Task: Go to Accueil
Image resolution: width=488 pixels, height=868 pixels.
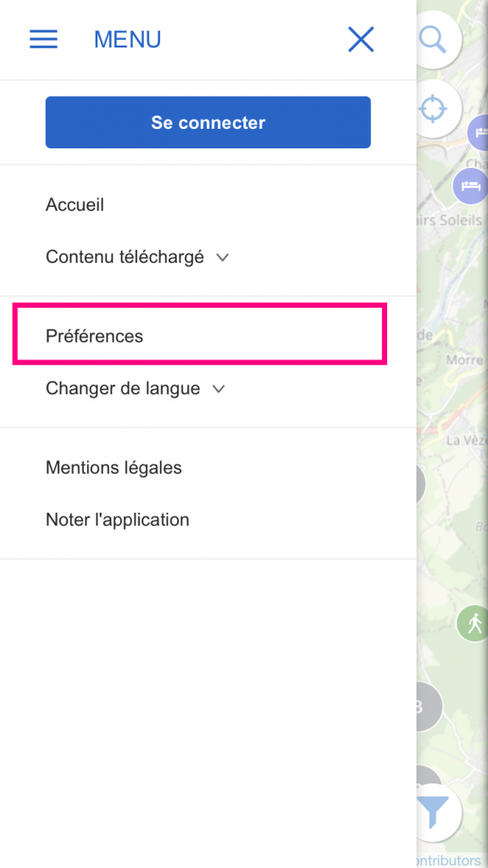Action: [75, 205]
